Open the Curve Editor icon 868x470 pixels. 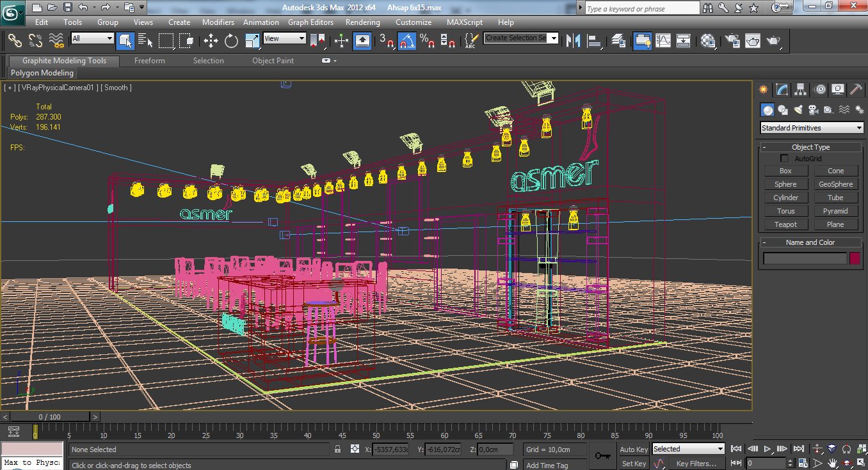pyautogui.click(x=663, y=41)
